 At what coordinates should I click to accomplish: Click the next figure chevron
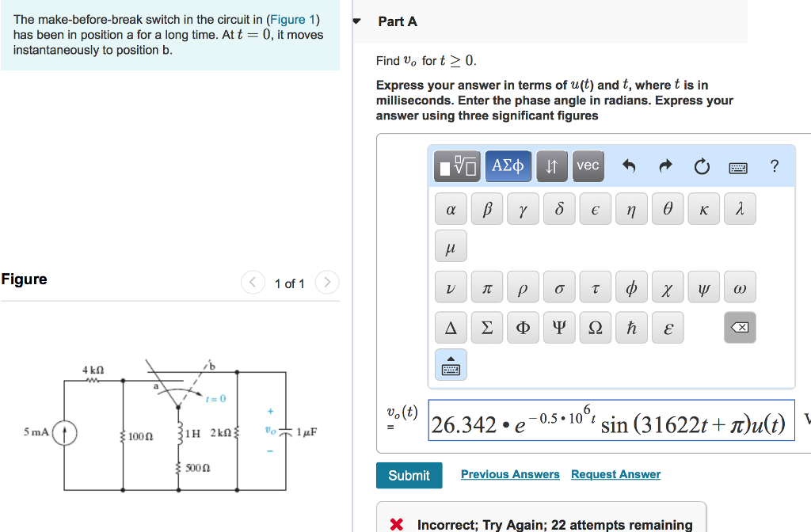tap(326, 282)
